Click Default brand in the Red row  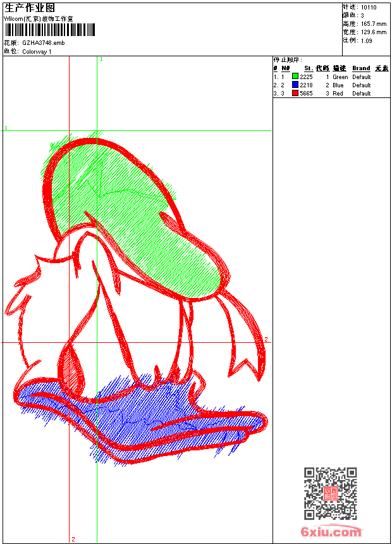pyautogui.click(x=362, y=94)
